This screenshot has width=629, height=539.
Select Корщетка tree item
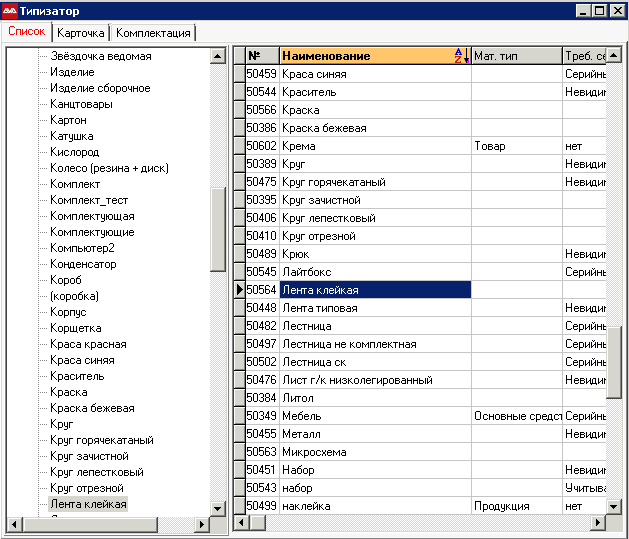pyautogui.click(x=76, y=328)
